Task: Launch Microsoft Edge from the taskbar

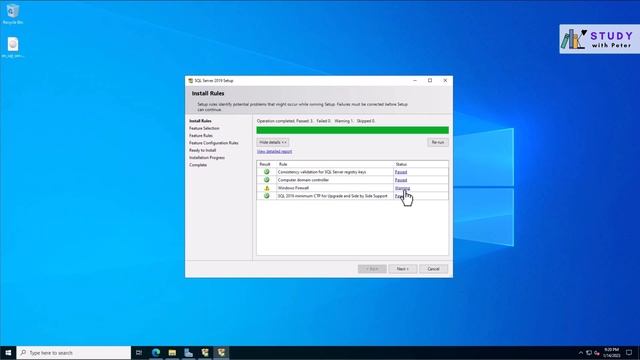Action: (156, 353)
